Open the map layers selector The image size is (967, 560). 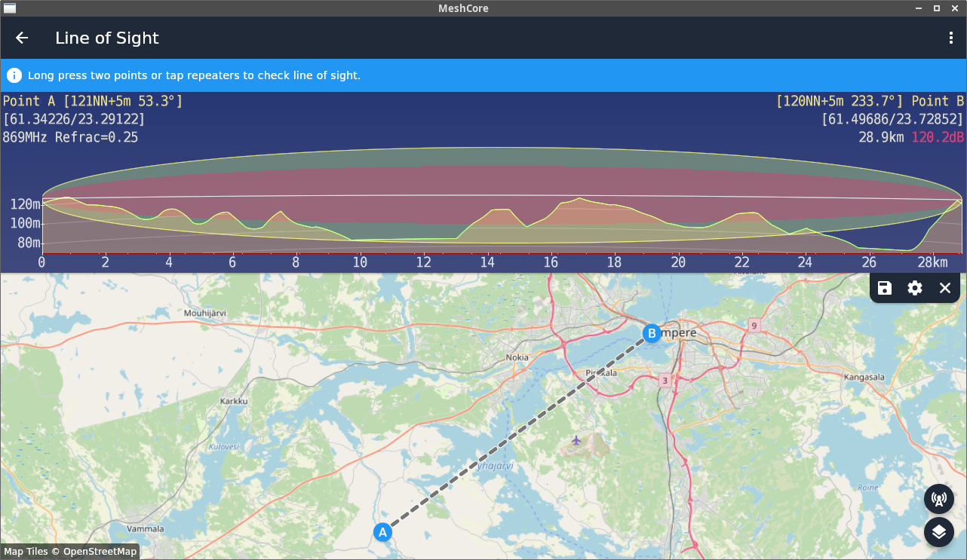click(939, 532)
